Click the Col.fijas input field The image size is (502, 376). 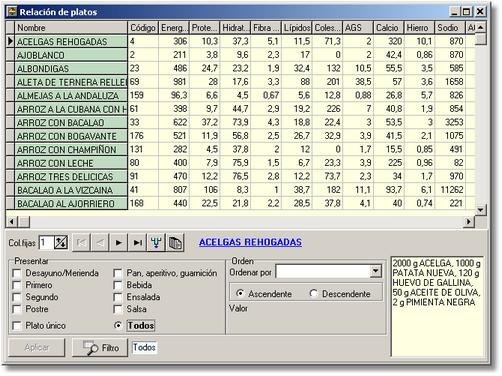point(46,242)
